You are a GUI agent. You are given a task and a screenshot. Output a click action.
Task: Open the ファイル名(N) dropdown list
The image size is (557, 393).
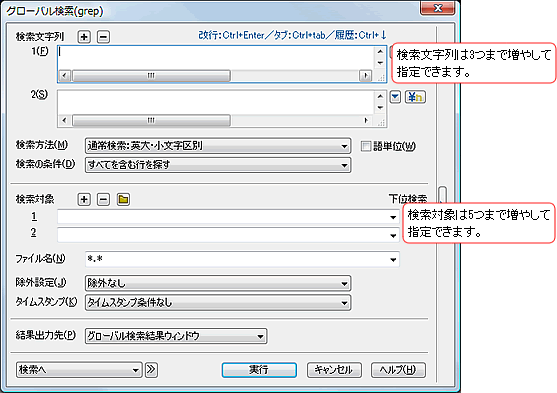393,260
